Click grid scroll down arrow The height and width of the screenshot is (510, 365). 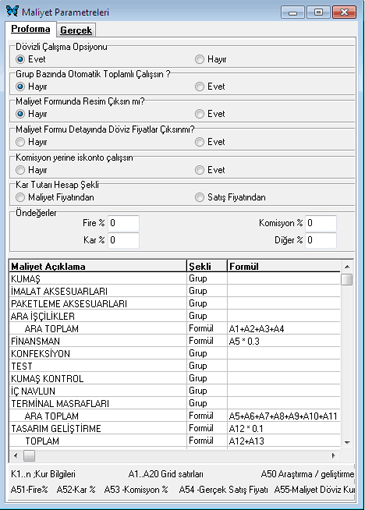347,442
